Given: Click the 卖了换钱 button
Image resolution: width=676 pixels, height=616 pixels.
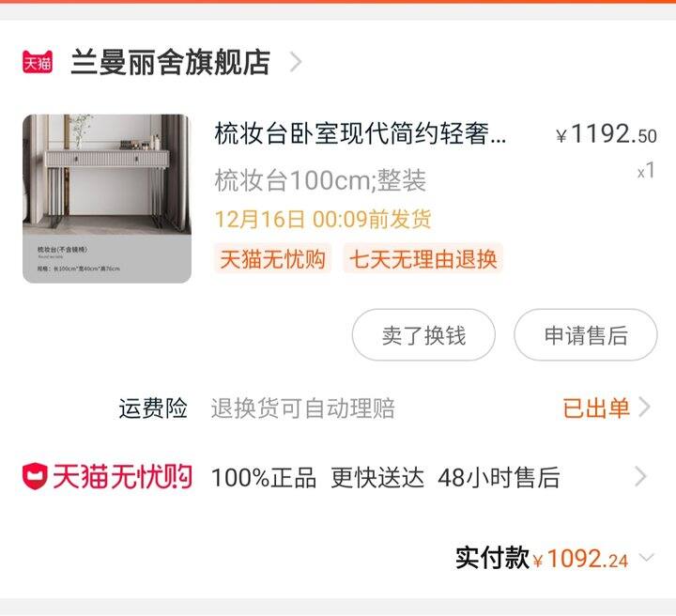Looking at the screenshot, I should click(x=423, y=335).
